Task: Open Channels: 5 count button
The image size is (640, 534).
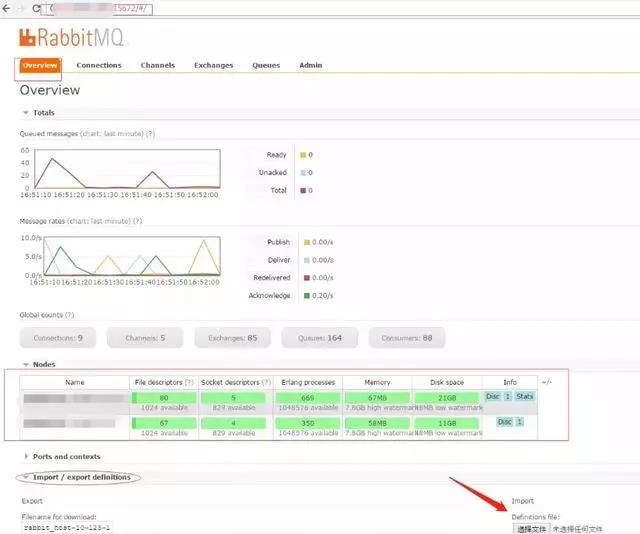Action: (x=145, y=338)
